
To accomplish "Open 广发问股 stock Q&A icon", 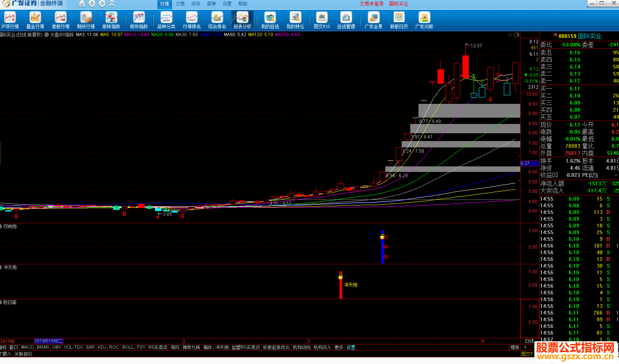I will coord(424,20).
